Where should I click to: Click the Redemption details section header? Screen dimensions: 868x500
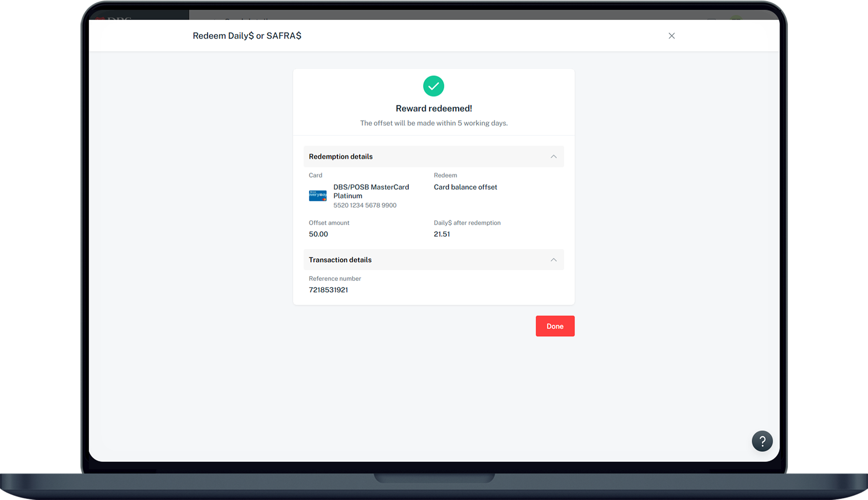tap(341, 156)
